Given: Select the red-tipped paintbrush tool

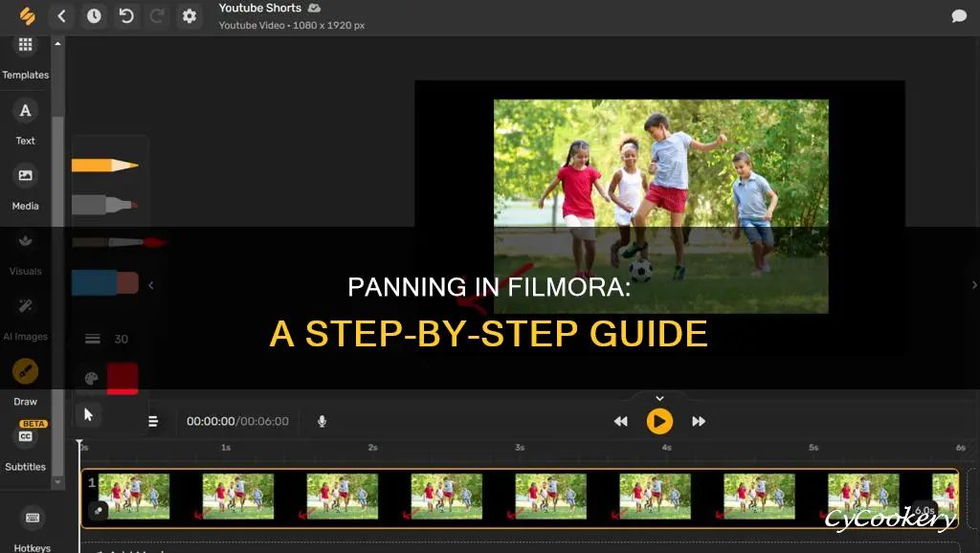Looking at the screenshot, I should tap(119, 242).
